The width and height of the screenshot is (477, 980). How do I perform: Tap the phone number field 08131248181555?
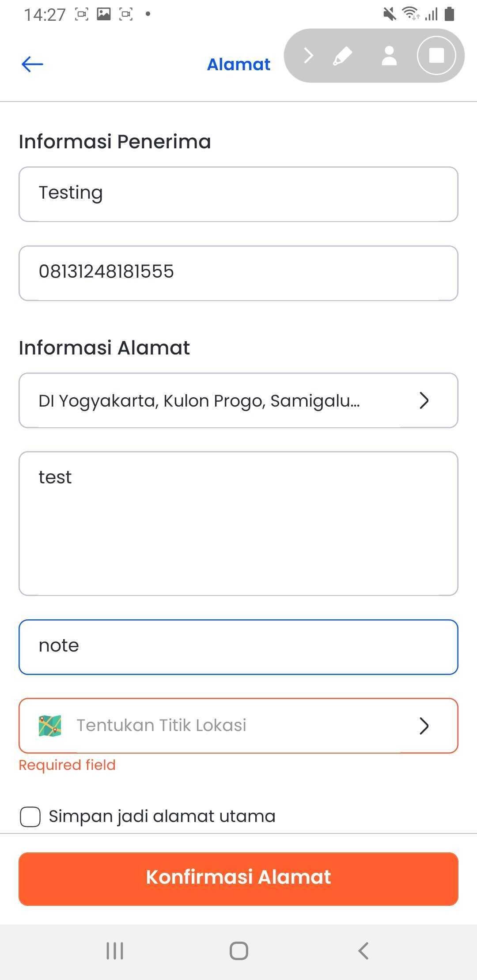tap(238, 273)
